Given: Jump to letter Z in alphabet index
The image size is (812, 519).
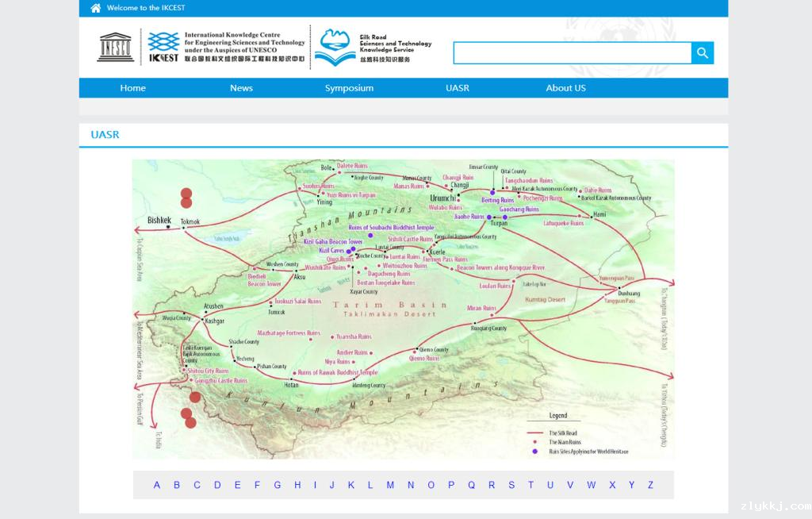Looking at the screenshot, I should [x=650, y=485].
